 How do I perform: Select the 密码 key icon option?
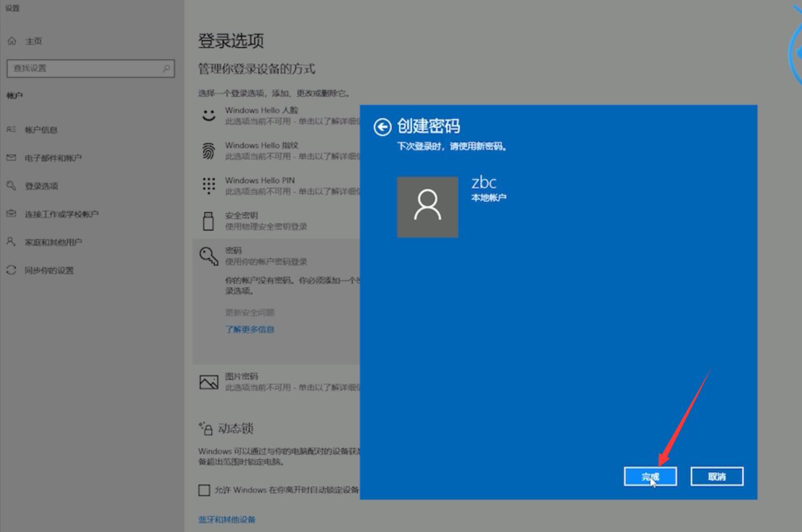click(208, 256)
